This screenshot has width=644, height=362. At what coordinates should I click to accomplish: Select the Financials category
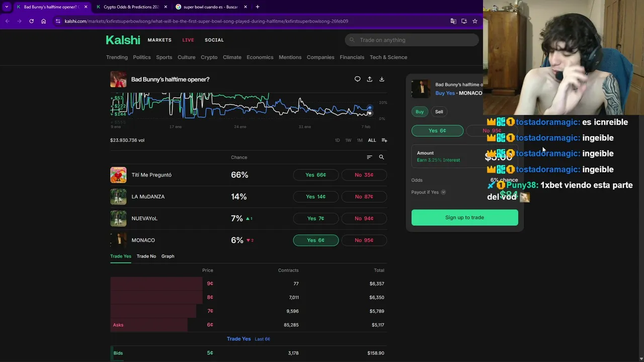352,57
